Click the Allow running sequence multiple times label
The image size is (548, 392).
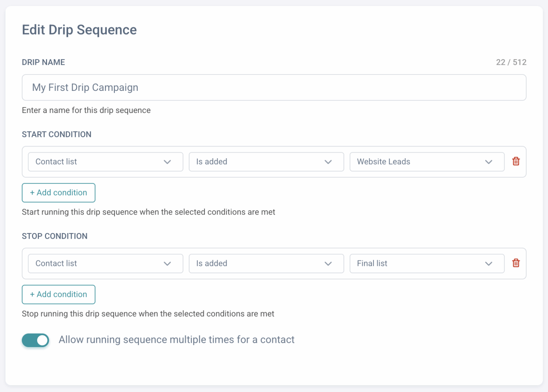(x=177, y=340)
